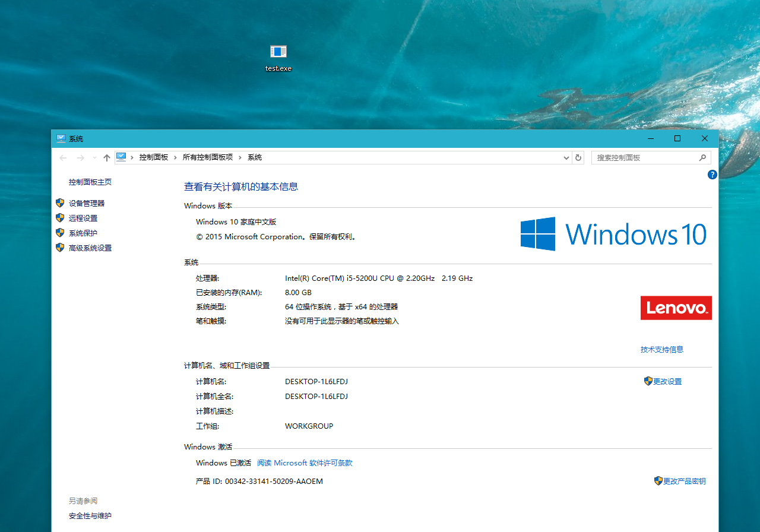
Task: Minimize the 系统 window
Action: (651, 138)
